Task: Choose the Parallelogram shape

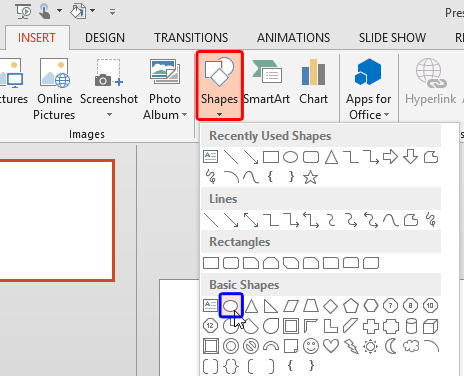Action: (x=291, y=306)
